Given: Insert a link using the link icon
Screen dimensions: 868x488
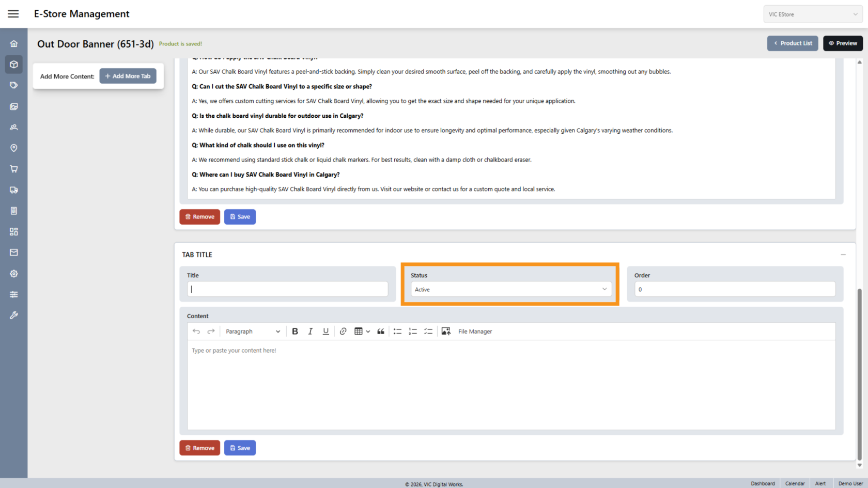Looking at the screenshot, I should pyautogui.click(x=343, y=332).
